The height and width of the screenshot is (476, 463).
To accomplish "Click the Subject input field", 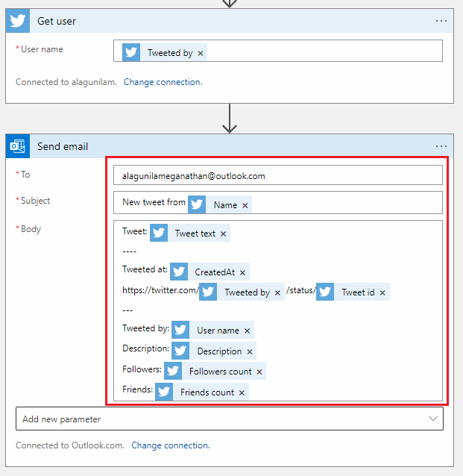I will coord(278,202).
